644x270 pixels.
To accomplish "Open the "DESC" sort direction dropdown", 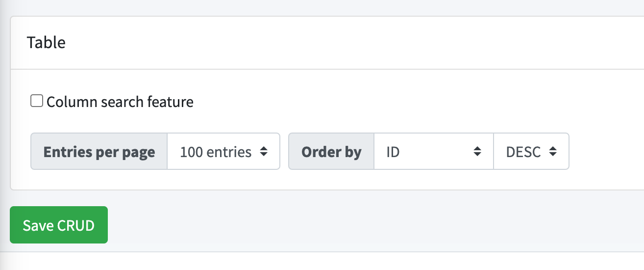I will click(x=531, y=152).
